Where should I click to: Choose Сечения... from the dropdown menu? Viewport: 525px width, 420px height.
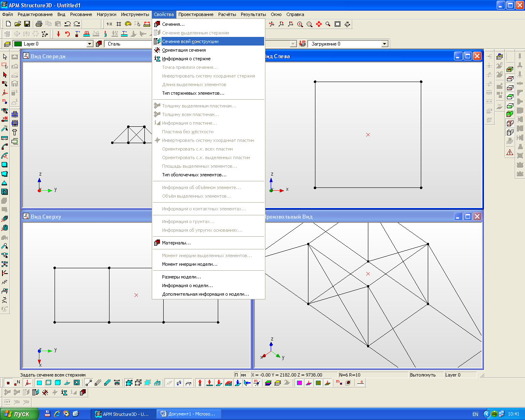208,24
